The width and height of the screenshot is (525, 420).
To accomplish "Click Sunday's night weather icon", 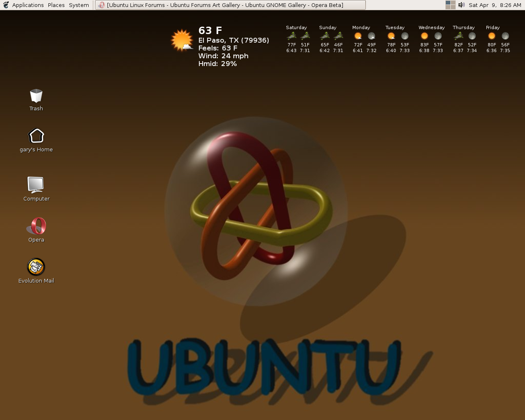I will click(x=338, y=36).
